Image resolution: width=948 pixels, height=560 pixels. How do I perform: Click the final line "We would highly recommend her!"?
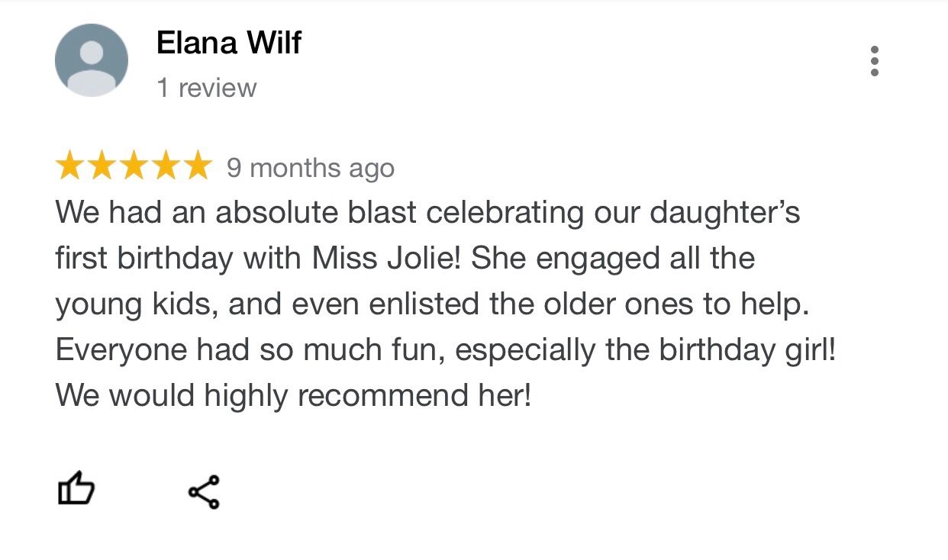point(293,395)
